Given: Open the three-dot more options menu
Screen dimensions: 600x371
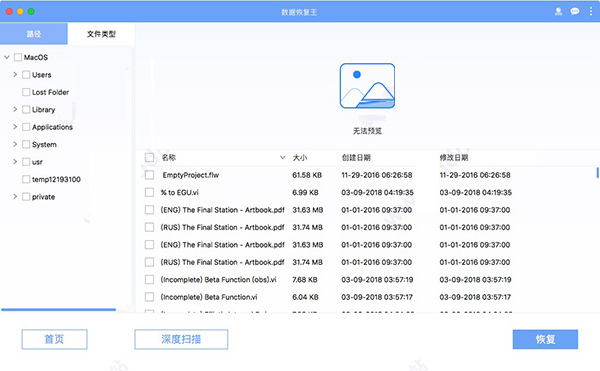Looking at the screenshot, I should [591, 11].
